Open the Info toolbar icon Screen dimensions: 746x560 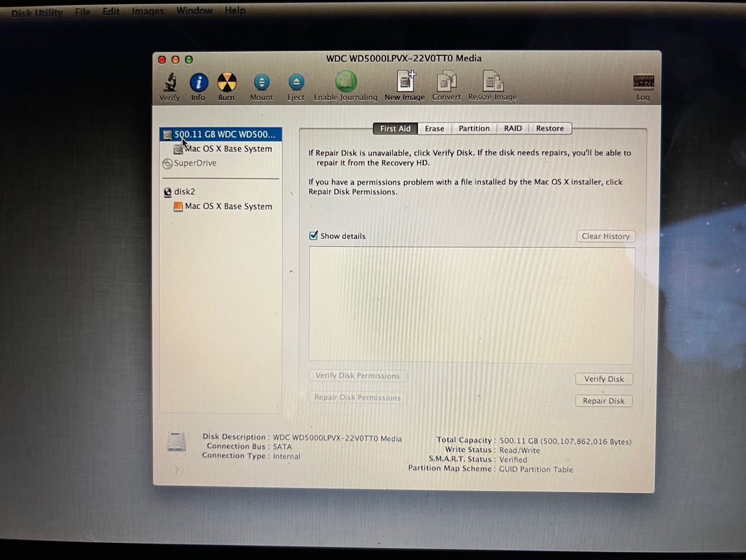pos(198,82)
